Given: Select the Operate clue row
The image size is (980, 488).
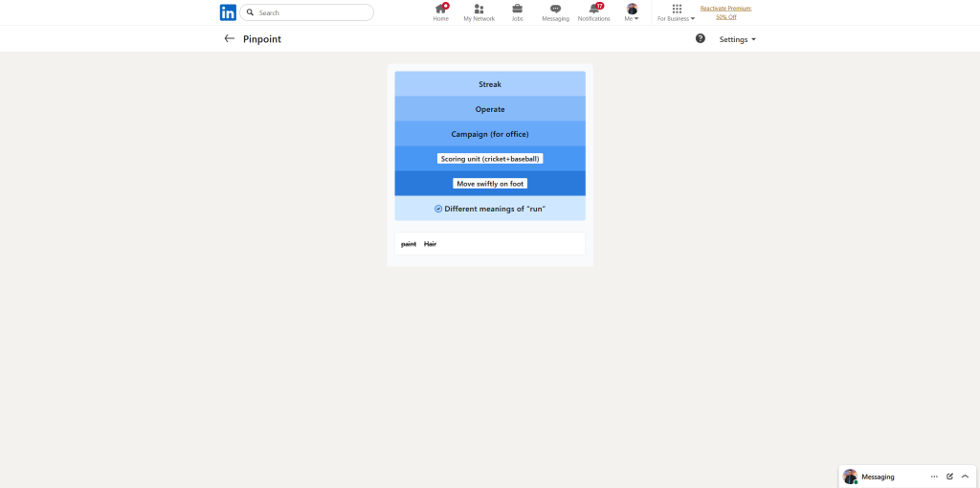Looking at the screenshot, I should (490, 109).
